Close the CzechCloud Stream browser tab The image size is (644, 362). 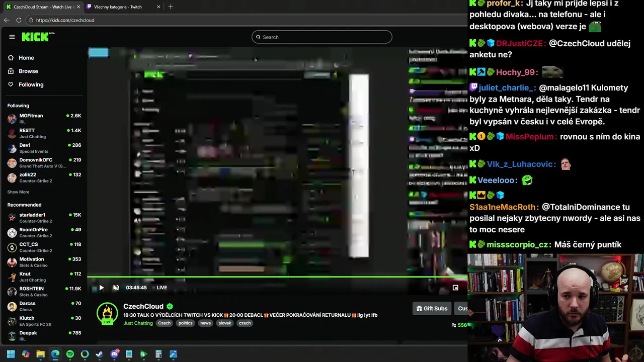tap(78, 7)
